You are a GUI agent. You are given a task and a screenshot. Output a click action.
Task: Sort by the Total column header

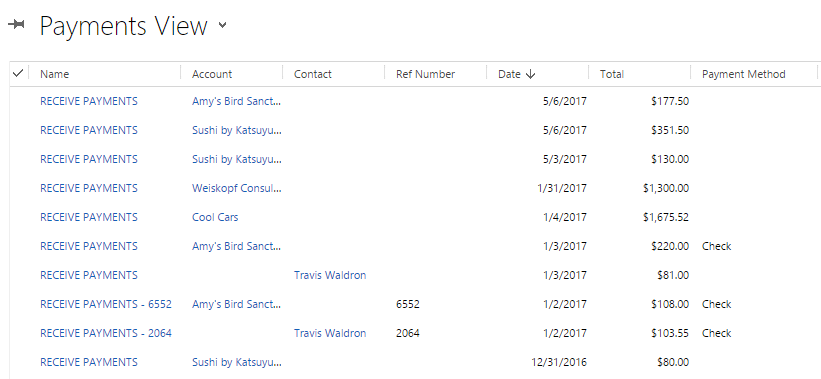[x=612, y=74]
